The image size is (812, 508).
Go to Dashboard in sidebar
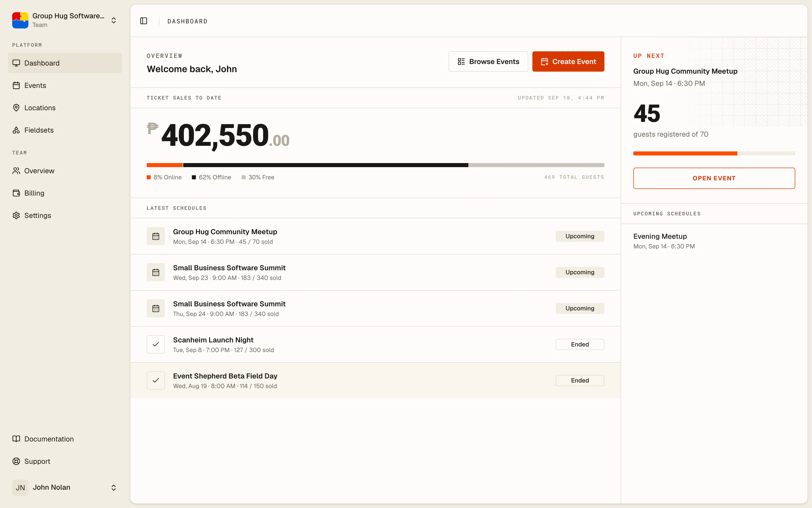(x=65, y=63)
